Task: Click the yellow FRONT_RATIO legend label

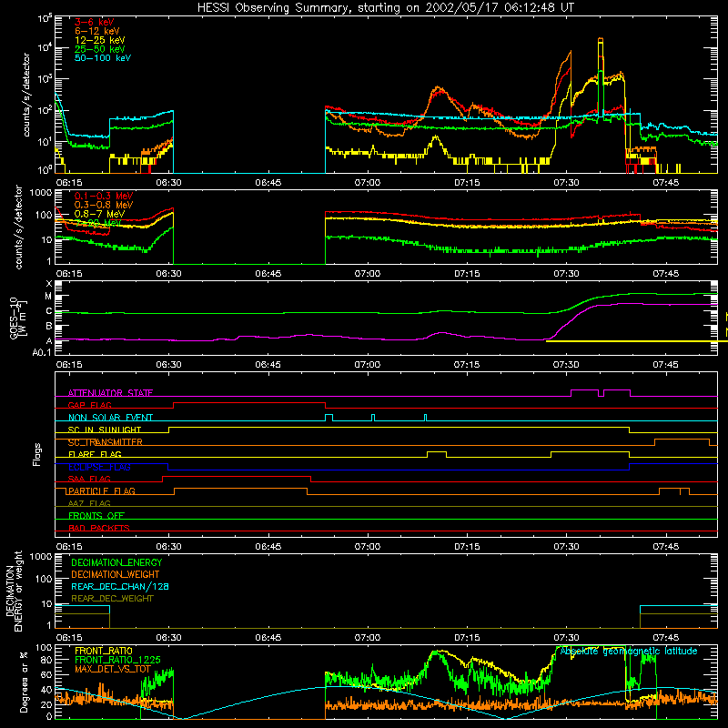Action: 104,651
